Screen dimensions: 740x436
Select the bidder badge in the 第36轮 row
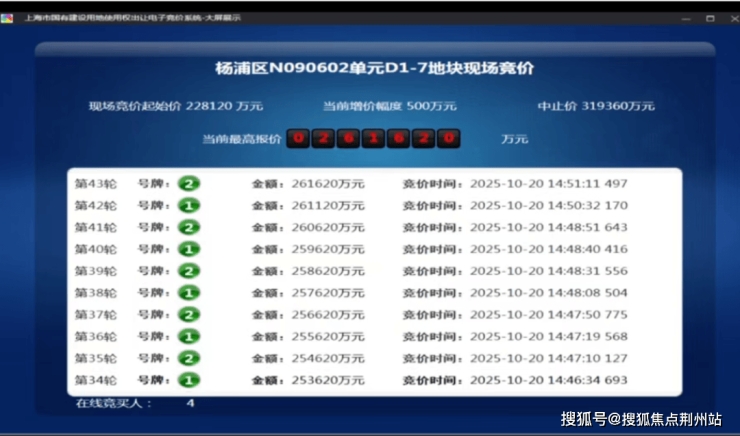189,337
